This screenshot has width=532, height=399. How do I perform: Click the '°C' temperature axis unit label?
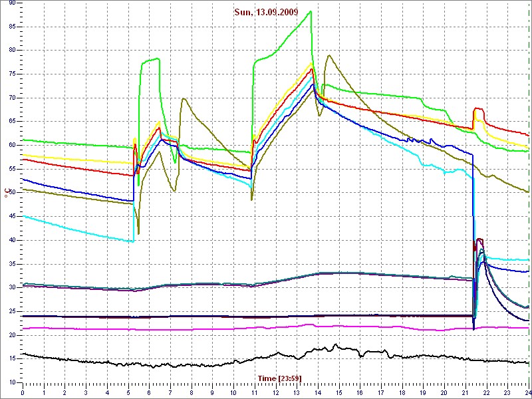7,193
